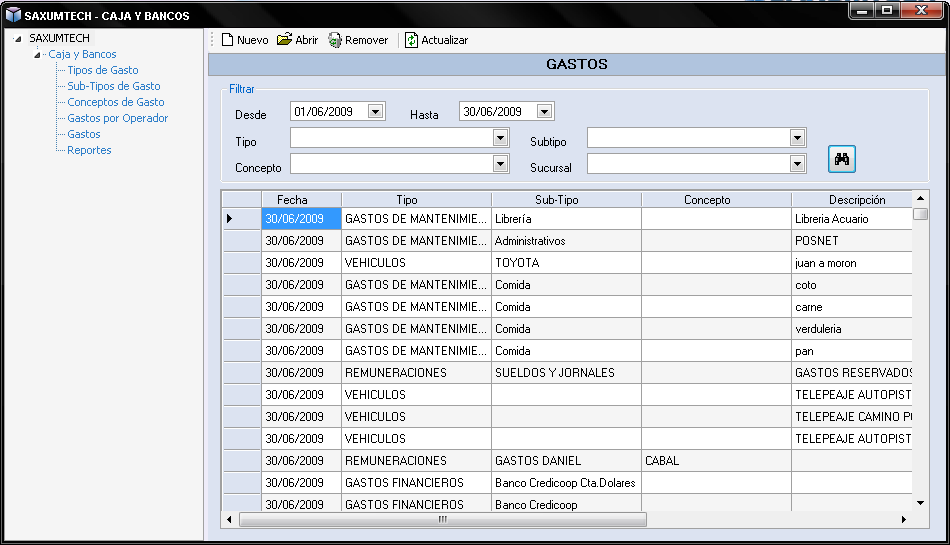
Task: Select the GASTOS DANIEL sub-tipo cell
Action: [x=566, y=461]
